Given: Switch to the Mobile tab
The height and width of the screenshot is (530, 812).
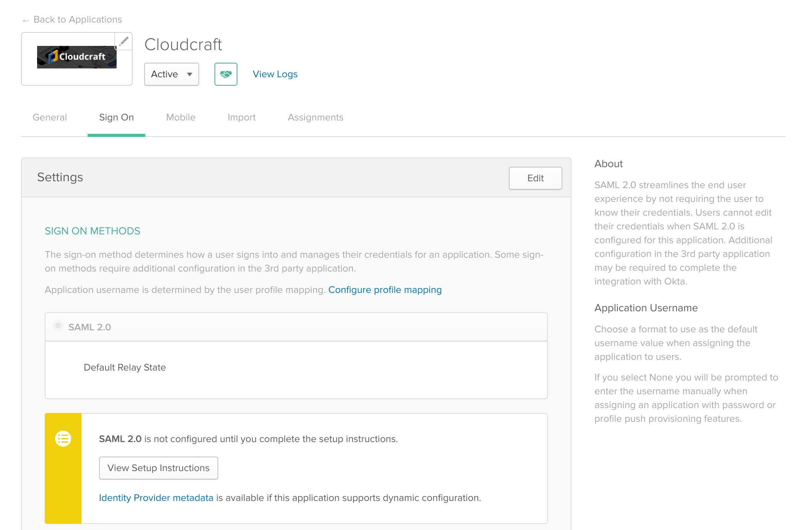Looking at the screenshot, I should tap(181, 117).
